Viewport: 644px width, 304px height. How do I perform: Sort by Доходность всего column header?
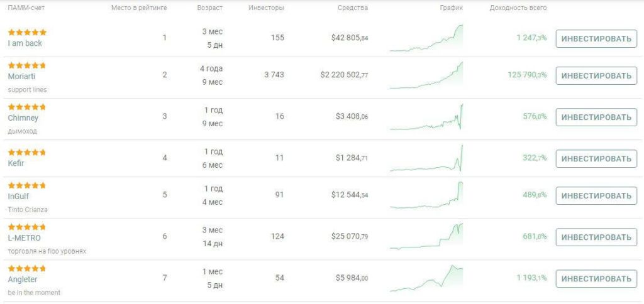[x=518, y=8]
